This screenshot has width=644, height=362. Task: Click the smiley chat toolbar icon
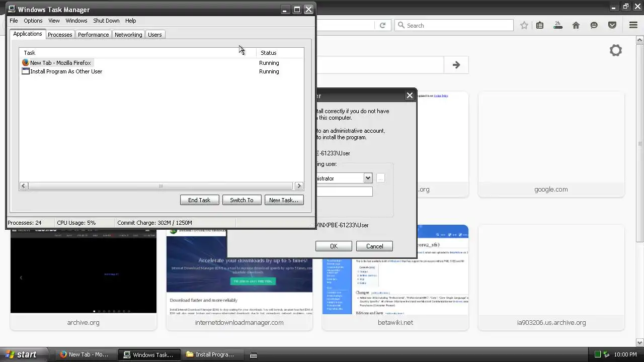tap(594, 25)
